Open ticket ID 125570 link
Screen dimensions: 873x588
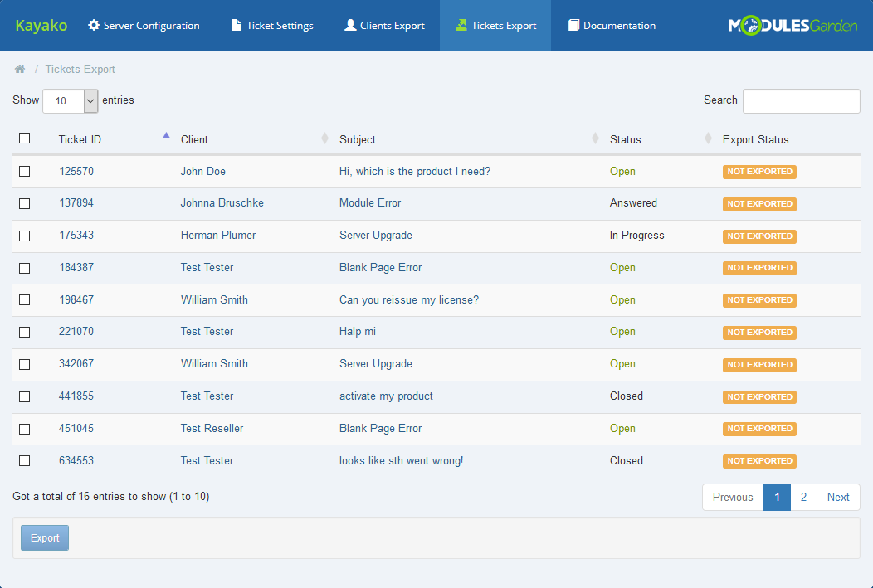coord(76,172)
